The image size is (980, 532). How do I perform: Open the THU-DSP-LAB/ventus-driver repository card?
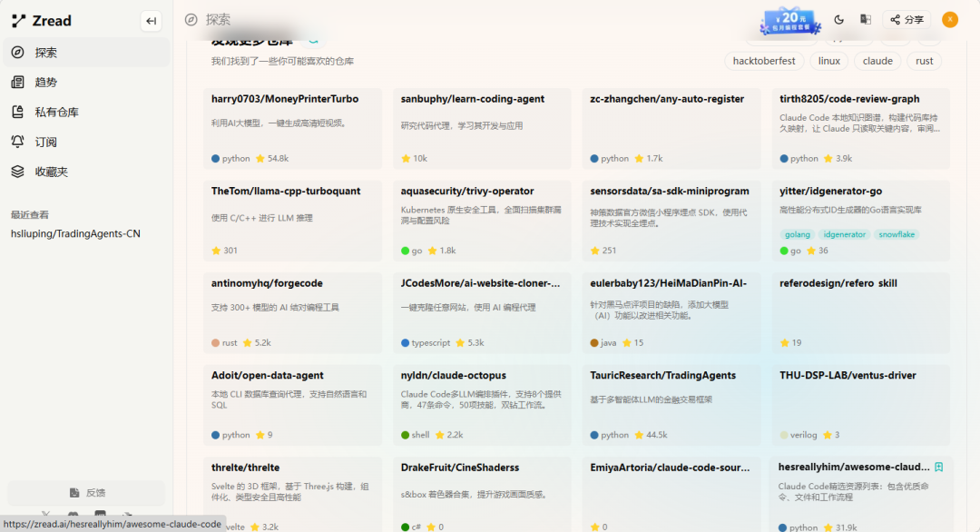860,405
